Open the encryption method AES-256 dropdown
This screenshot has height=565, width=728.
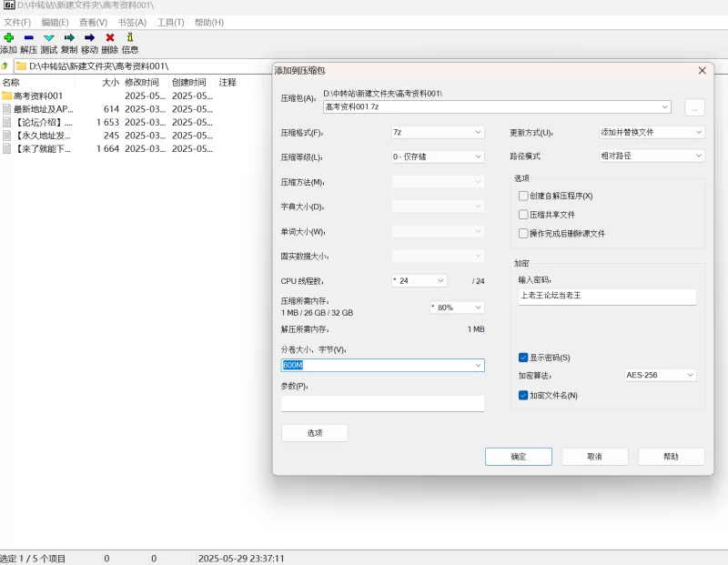(x=660, y=375)
